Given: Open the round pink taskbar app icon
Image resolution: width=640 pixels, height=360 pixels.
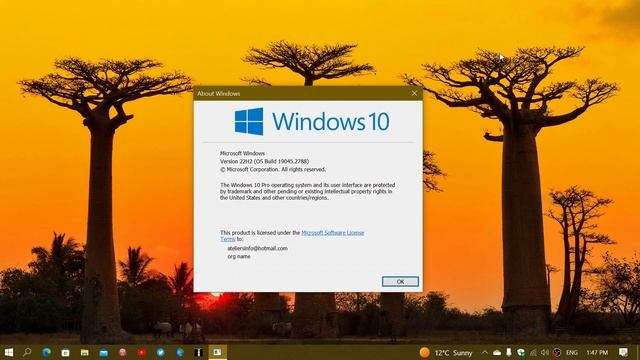Looking at the screenshot, I should (x=123, y=352).
